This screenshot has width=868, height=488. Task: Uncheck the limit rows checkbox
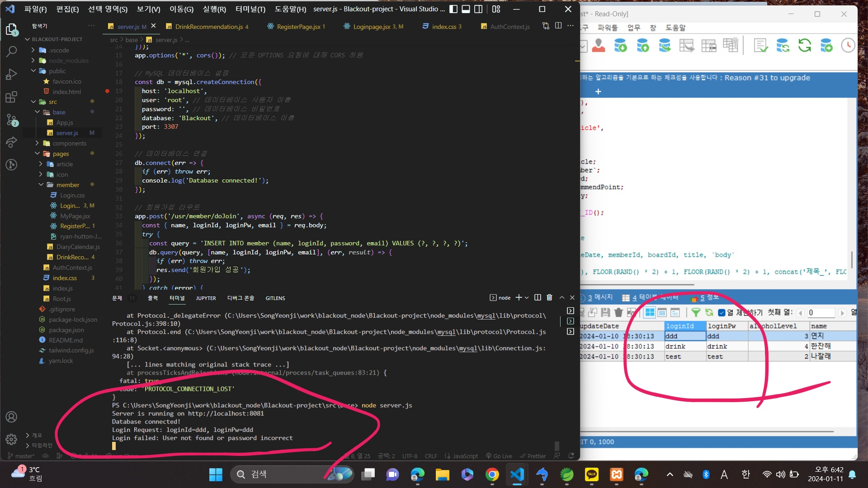pos(722,312)
